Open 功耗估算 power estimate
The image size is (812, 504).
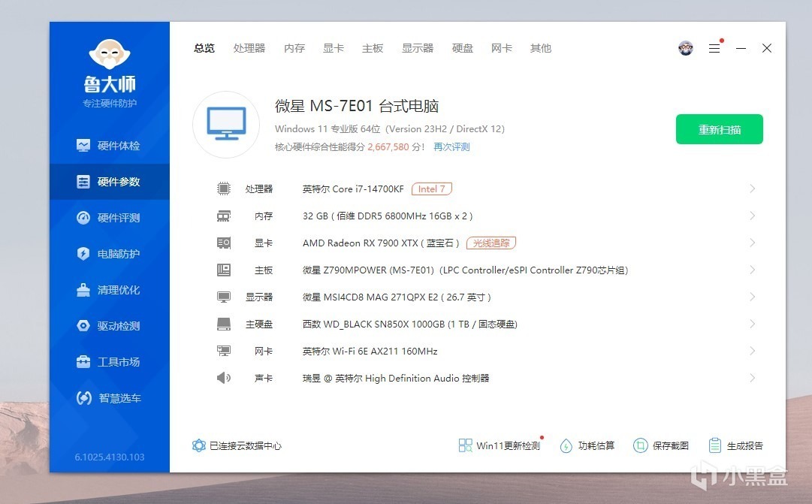tap(587, 445)
